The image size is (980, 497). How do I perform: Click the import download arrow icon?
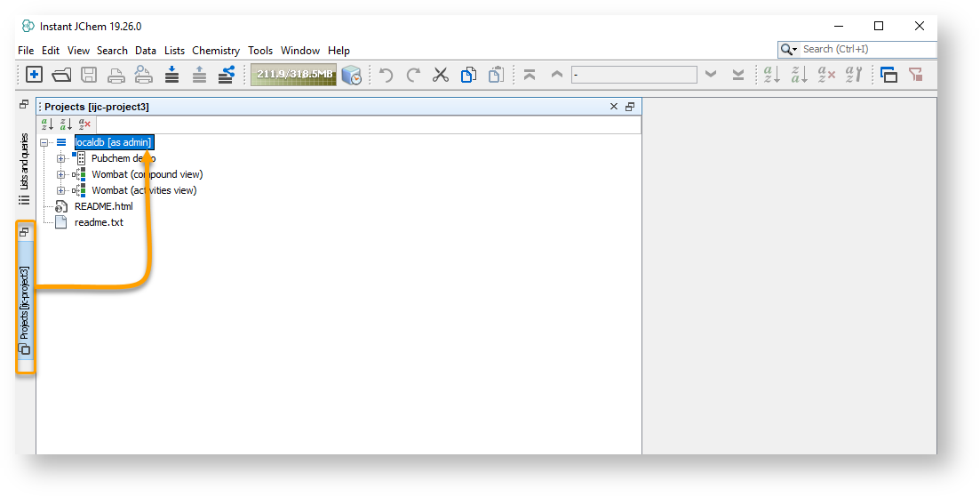(x=171, y=75)
